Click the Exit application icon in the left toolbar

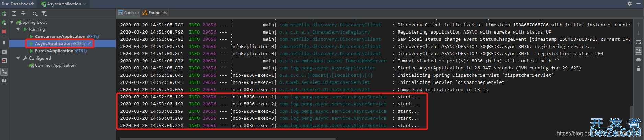click(4, 61)
